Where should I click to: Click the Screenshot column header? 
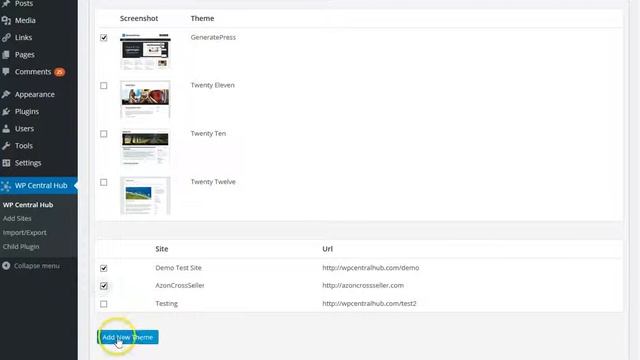[139, 18]
